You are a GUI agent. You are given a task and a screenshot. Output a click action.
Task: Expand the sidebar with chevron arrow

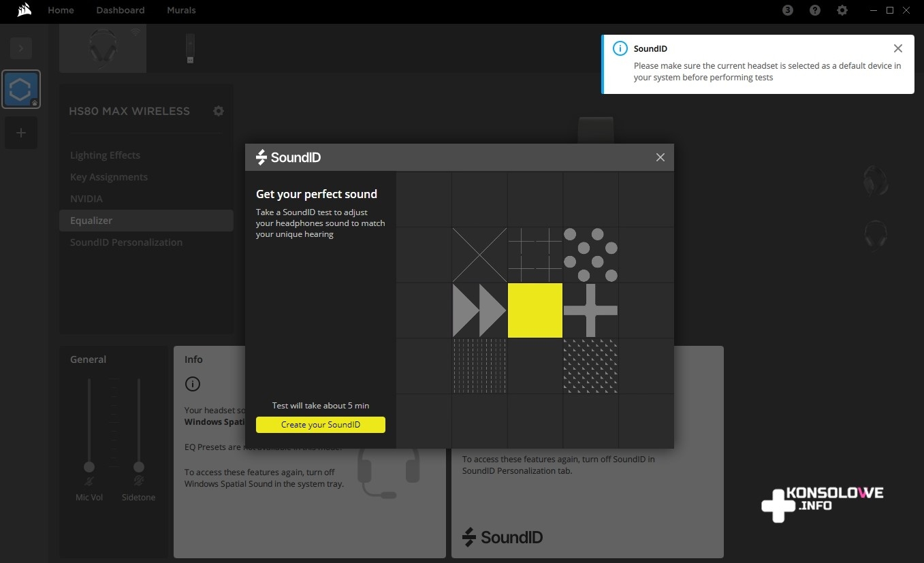pos(21,48)
